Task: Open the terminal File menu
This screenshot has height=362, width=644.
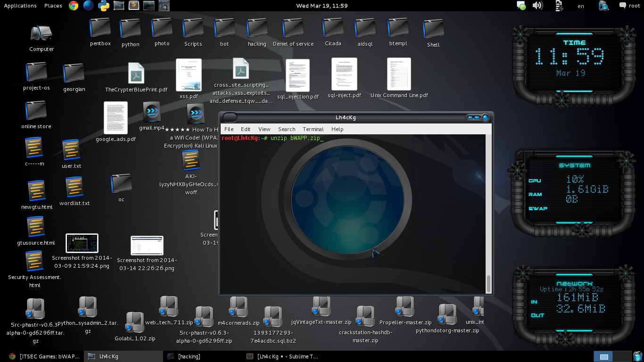Action: (229, 129)
